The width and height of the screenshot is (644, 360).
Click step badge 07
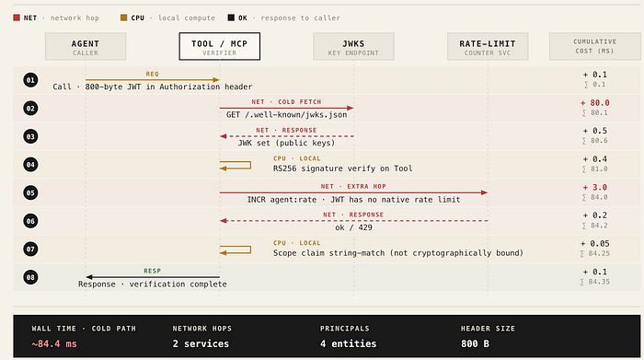coord(30,249)
